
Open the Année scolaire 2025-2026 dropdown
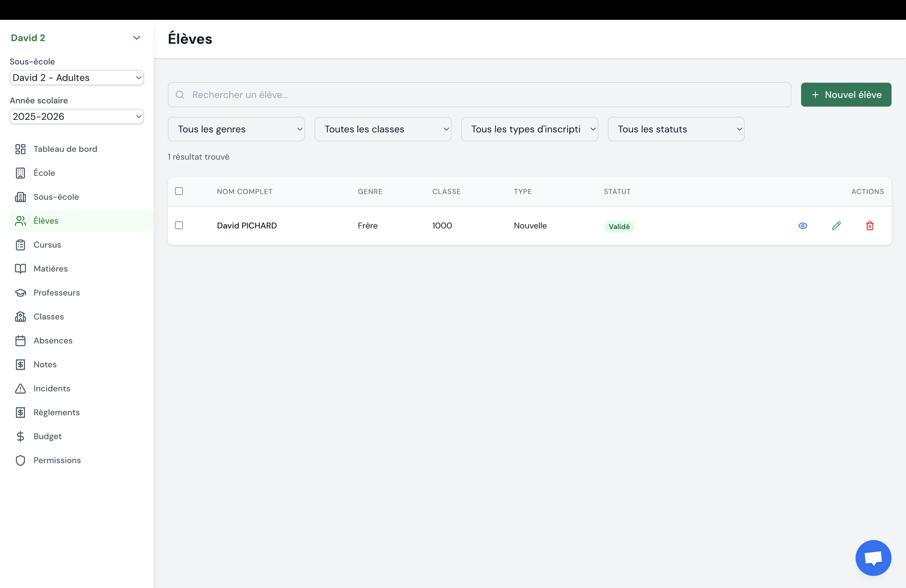tap(76, 116)
